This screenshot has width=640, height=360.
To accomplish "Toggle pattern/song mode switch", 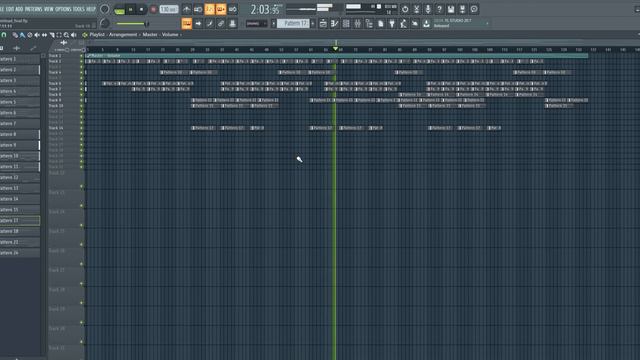I will [119, 9].
